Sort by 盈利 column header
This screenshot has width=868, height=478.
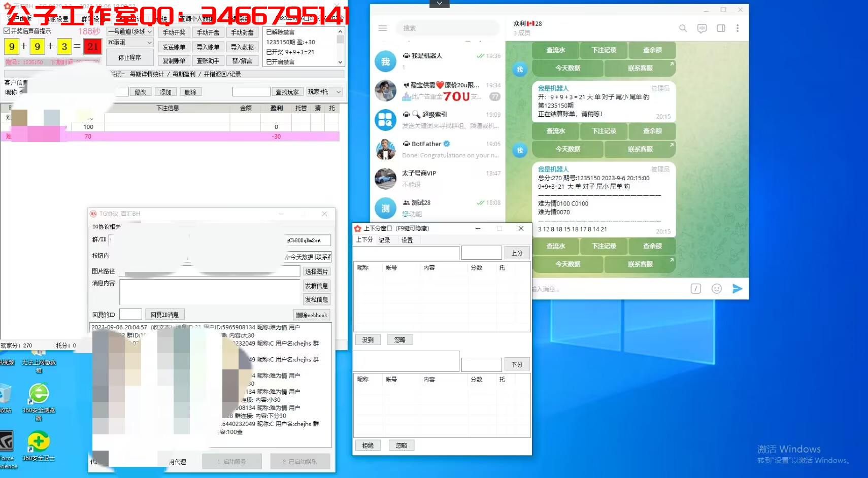coord(276,108)
